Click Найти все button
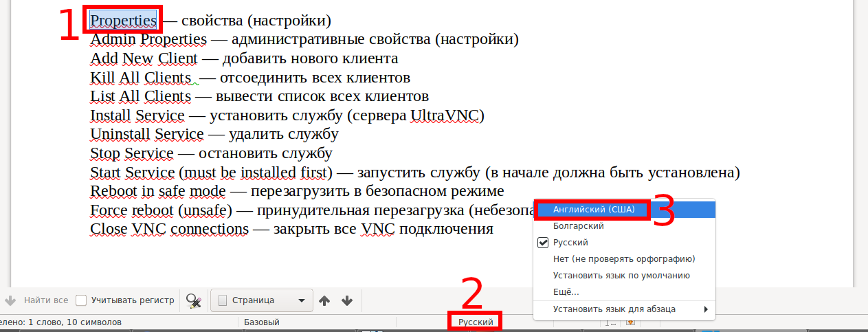Image resolution: width=868 pixels, height=332 pixels. 46,300
